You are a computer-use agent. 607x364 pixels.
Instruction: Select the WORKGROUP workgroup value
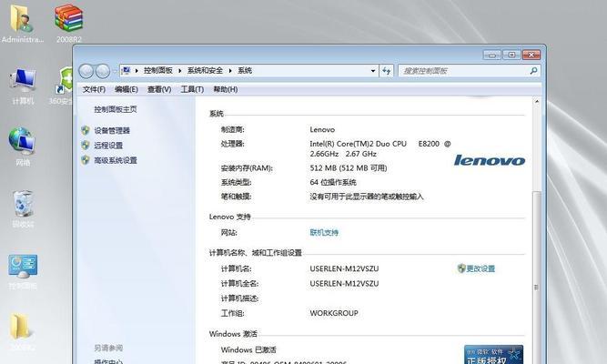pos(334,313)
